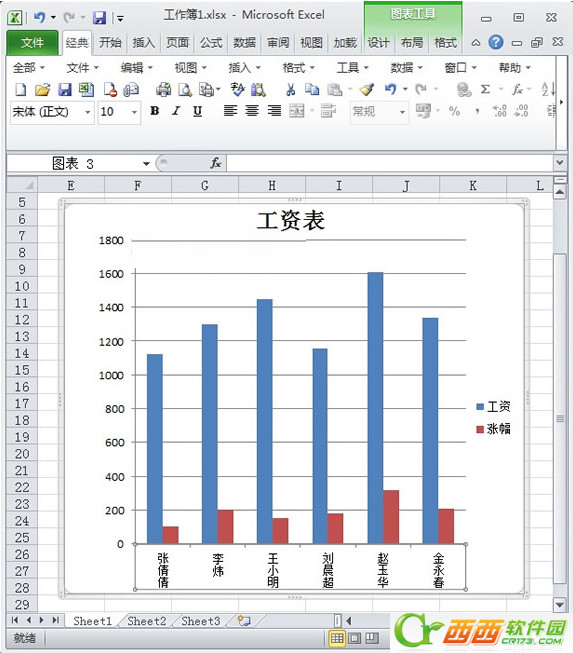Screen dimensions: 573x653
Task: Expand the font name dropdown 宋体
Action: coord(87,112)
